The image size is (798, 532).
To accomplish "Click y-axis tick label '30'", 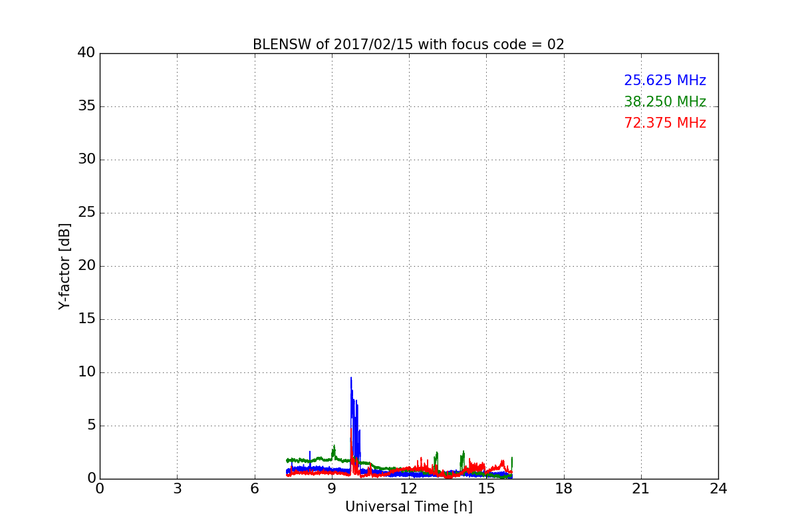I will pyautogui.click(x=86, y=160).
